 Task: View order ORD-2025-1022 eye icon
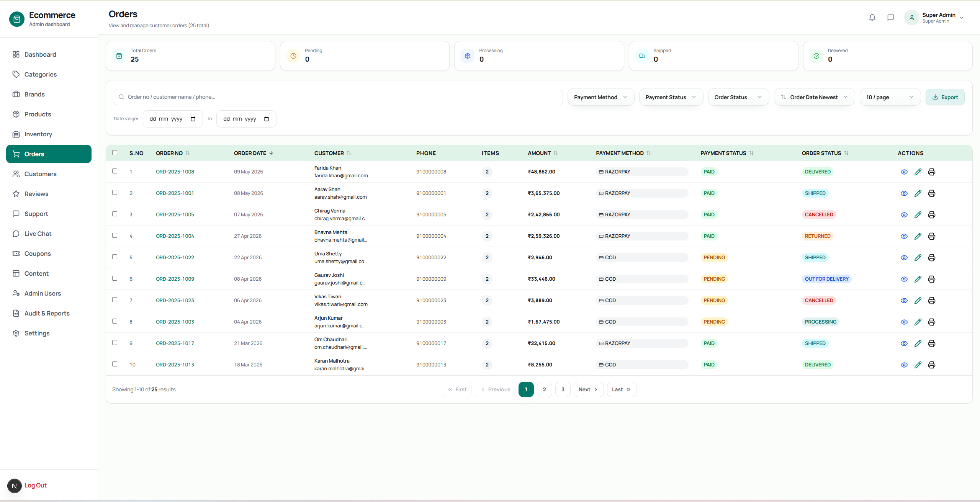pyautogui.click(x=904, y=258)
